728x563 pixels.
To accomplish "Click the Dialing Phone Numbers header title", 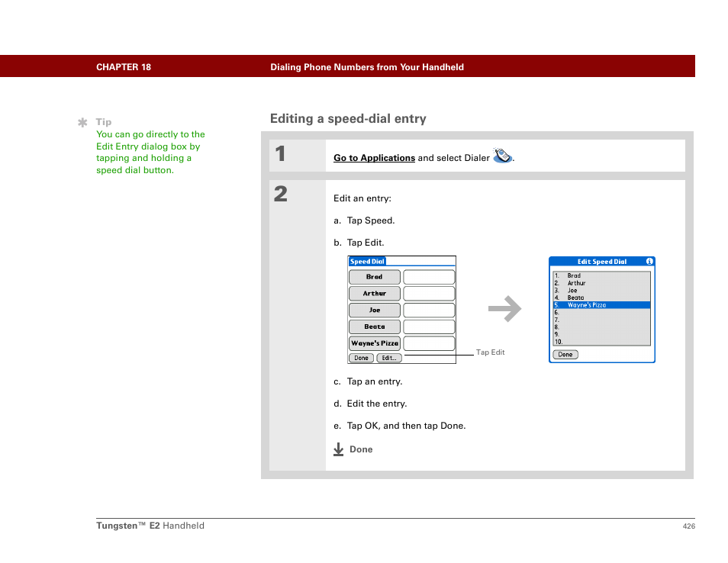I will 367,67.
